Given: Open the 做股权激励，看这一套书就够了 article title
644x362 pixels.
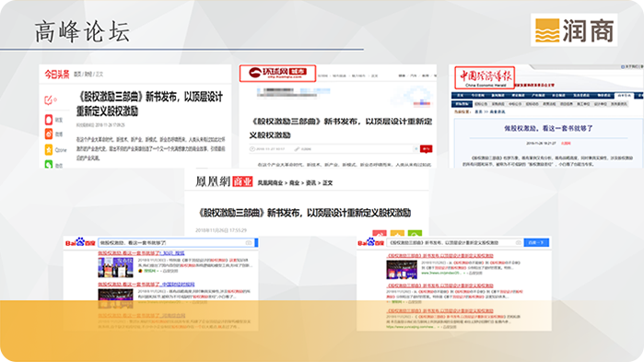Looking at the screenshot, I should click(548, 128).
